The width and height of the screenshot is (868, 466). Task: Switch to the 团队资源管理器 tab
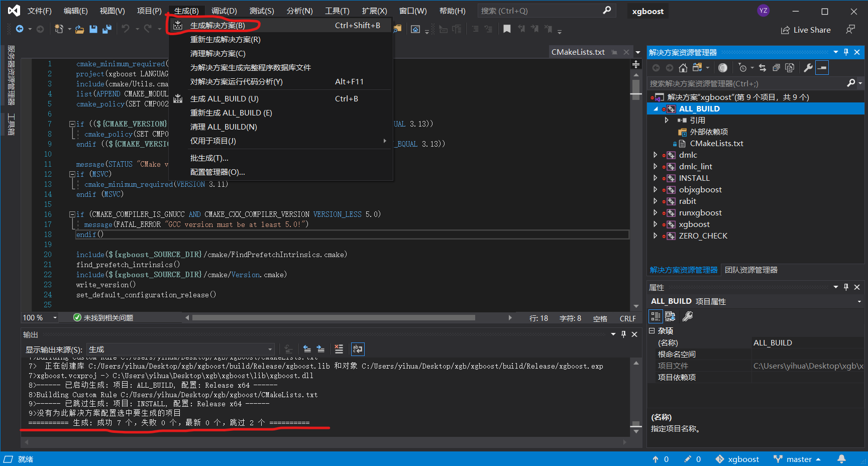click(x=750, y=270)
